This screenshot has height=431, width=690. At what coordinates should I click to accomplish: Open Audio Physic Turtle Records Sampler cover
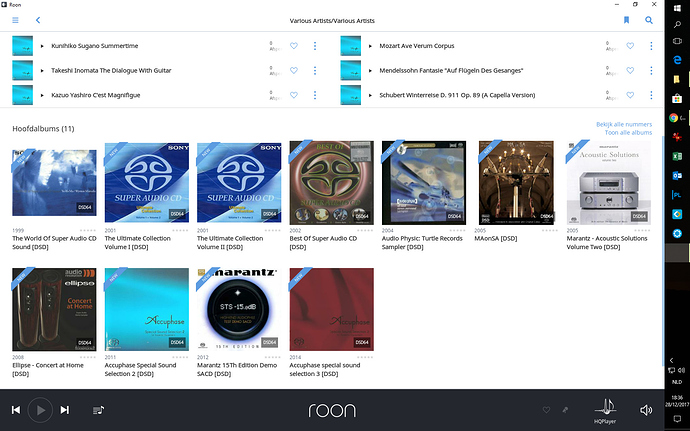tap(424, 183)
